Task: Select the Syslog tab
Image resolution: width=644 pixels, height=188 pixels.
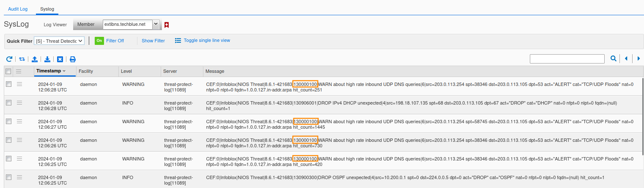Action: click(47, 8)
